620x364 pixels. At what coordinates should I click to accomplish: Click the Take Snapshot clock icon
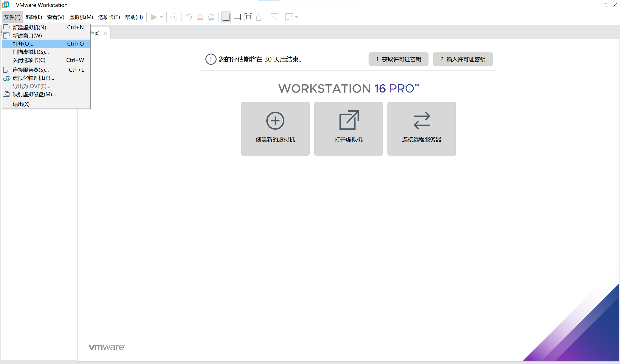pyautogui.click(x=189, y=17)
